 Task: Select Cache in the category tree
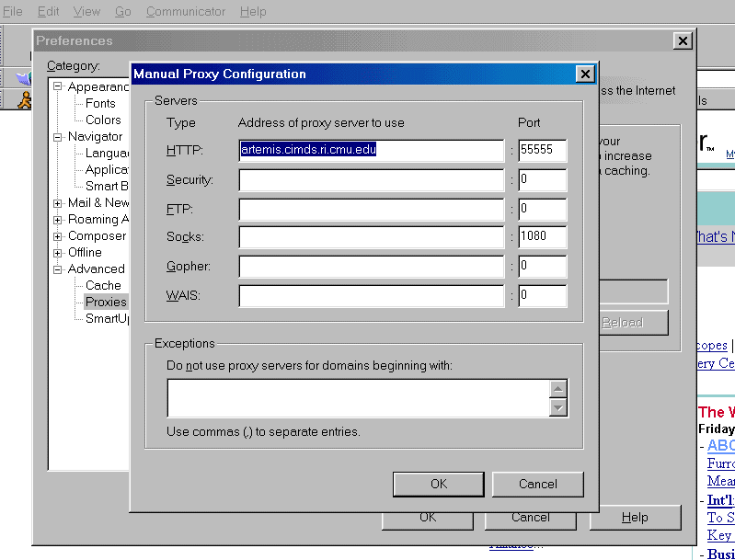pos(103,286)
